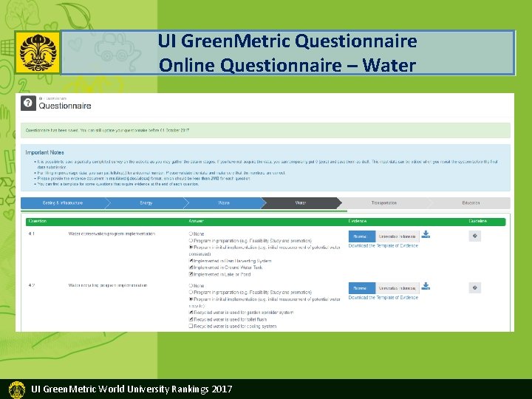Select 'Program in initial implementation' for 4.1

191,248
